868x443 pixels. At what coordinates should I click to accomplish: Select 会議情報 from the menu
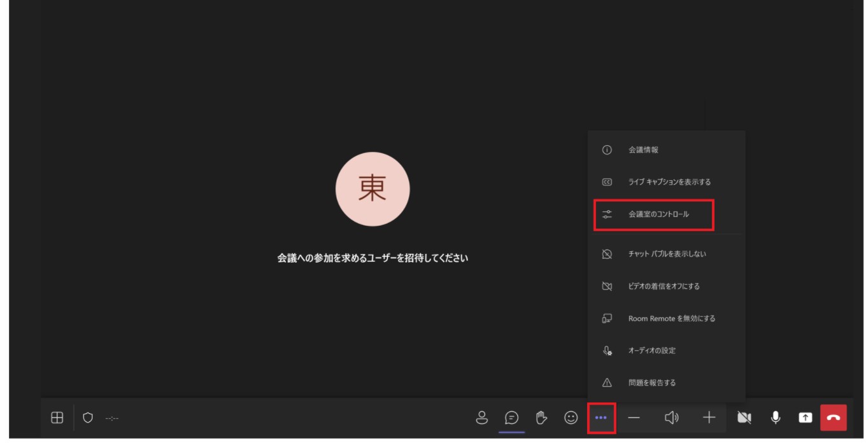click(666, 150)
